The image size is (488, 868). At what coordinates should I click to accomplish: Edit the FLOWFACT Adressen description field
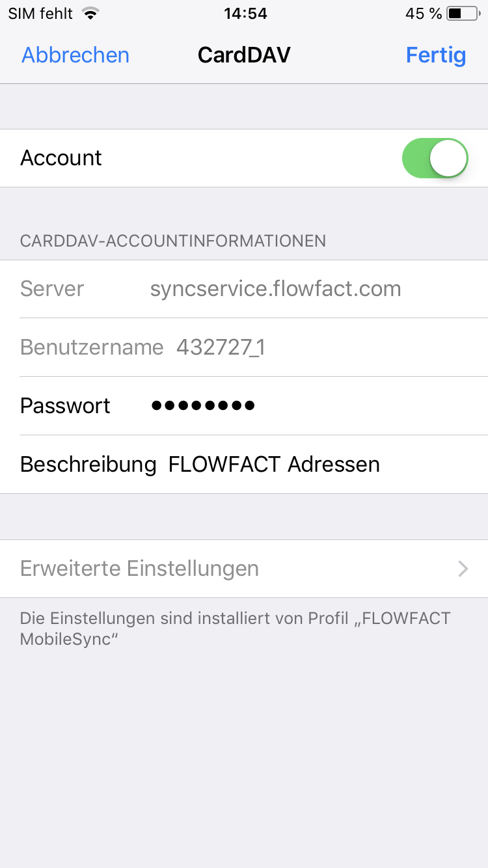click(274, 465)
